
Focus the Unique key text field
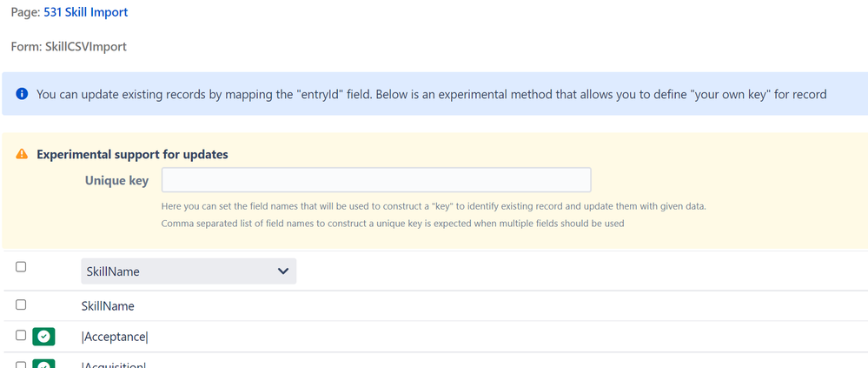point(376,180)
